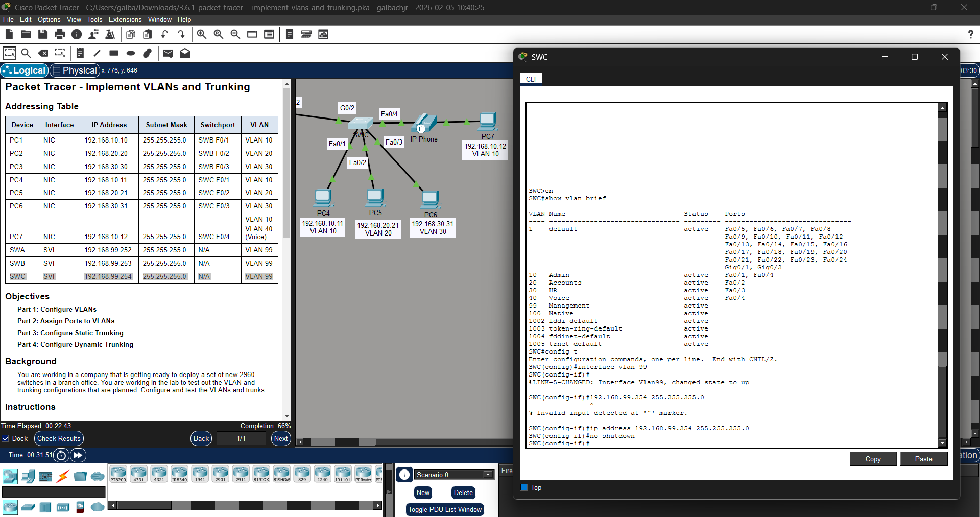The image size is (980, 517).
Task: Create a new file with the toolbar icon
Action: (9, 34)
